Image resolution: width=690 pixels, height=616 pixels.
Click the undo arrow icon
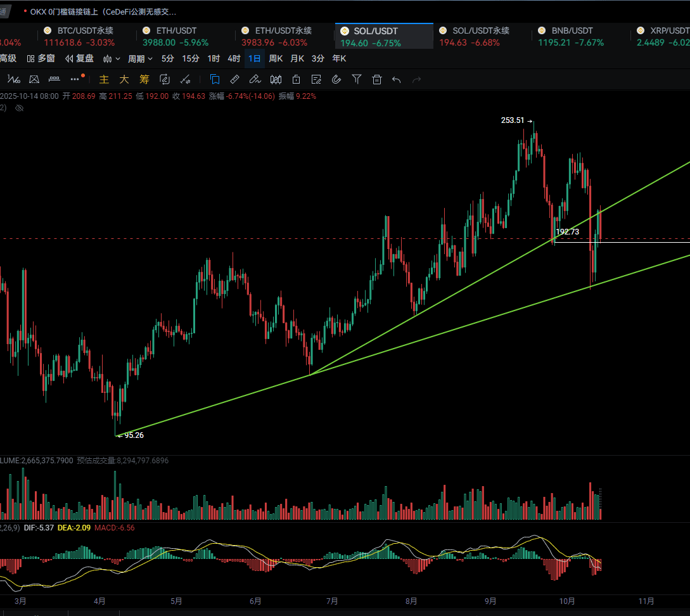coord(397,79)
